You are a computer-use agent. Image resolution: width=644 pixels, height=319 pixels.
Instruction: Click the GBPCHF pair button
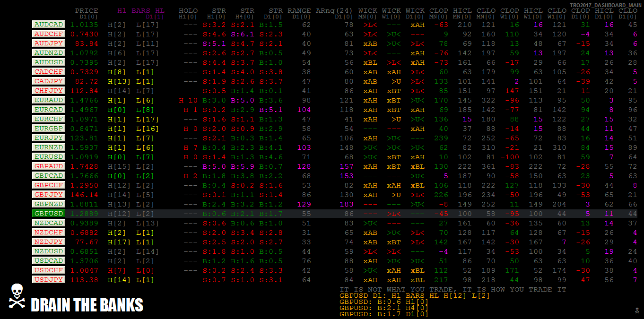tap(49, 185)
